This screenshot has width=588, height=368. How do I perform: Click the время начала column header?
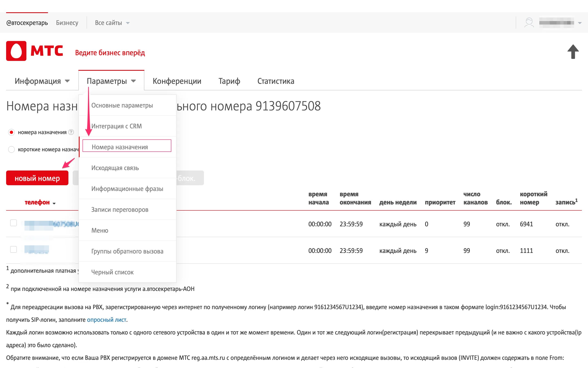click(318, 198)
